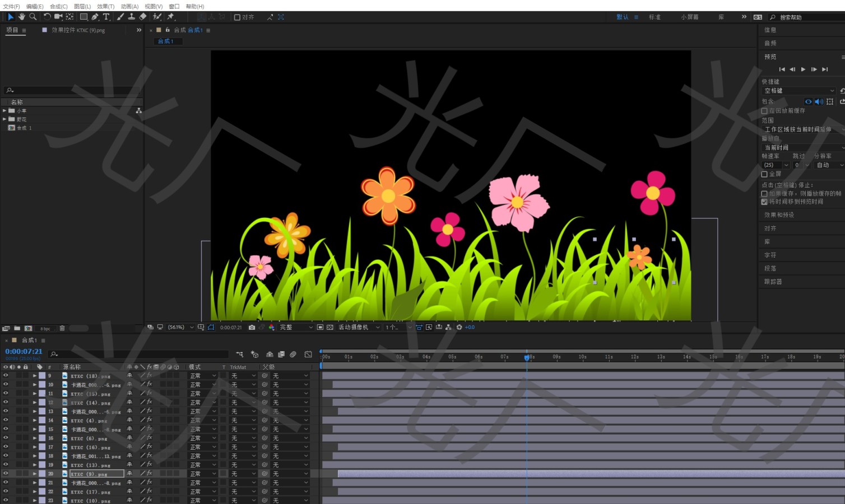Select the Selection arrow tool

point(10,17)
